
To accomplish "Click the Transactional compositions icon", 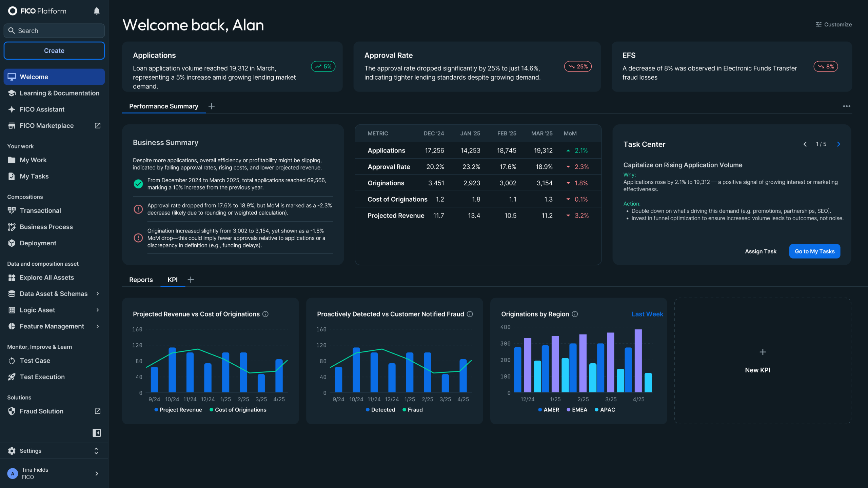I will (x=12, y=210).
